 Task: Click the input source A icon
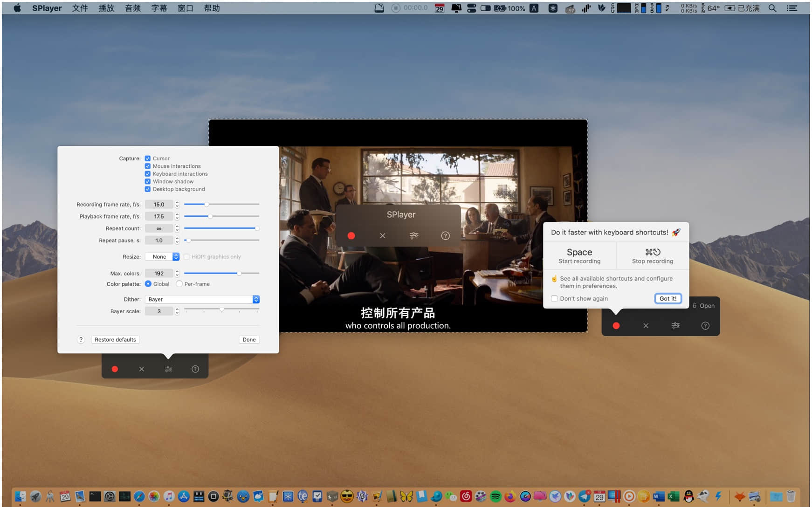pyautogui.click(x=534, y=8)
